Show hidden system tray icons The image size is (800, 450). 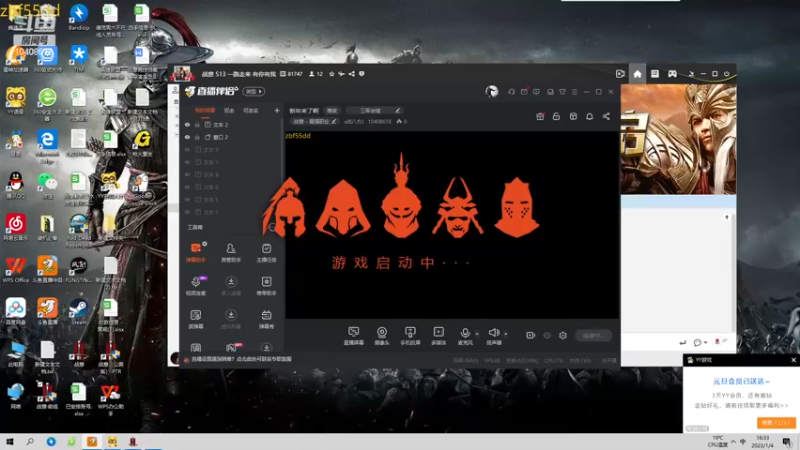pyautogui.click(x=733, y=442)
